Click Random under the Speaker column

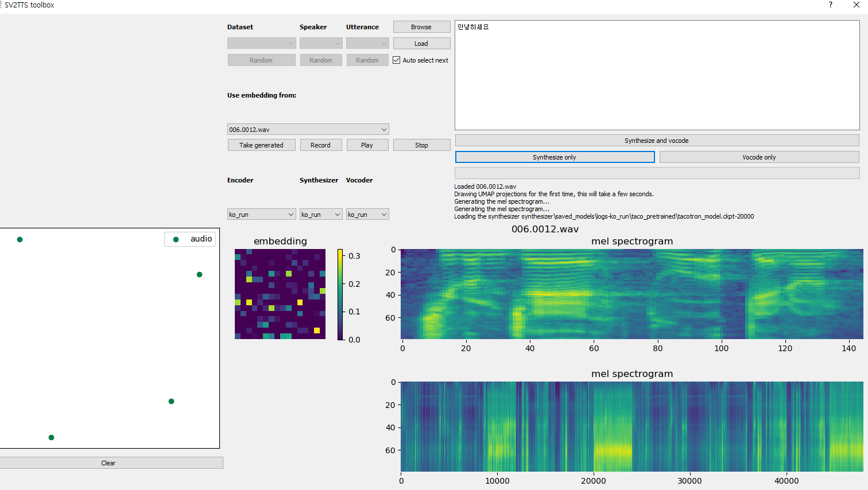point(321,60)
